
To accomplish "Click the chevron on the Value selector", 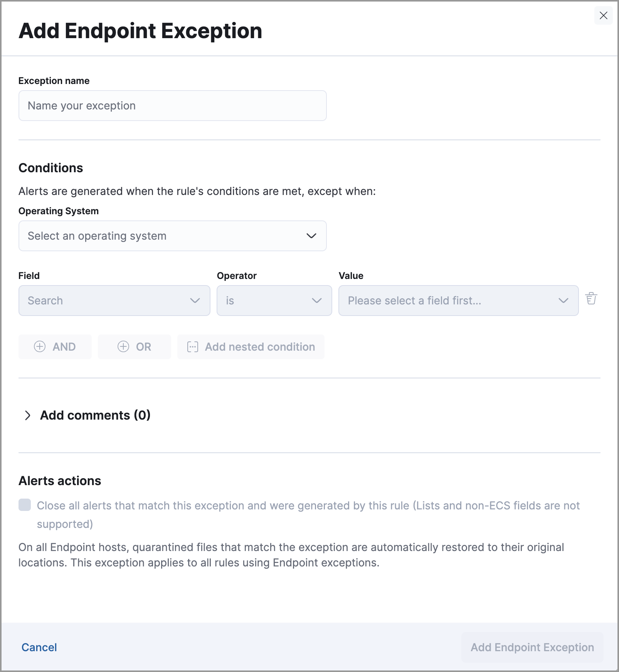I will [563, 301].
